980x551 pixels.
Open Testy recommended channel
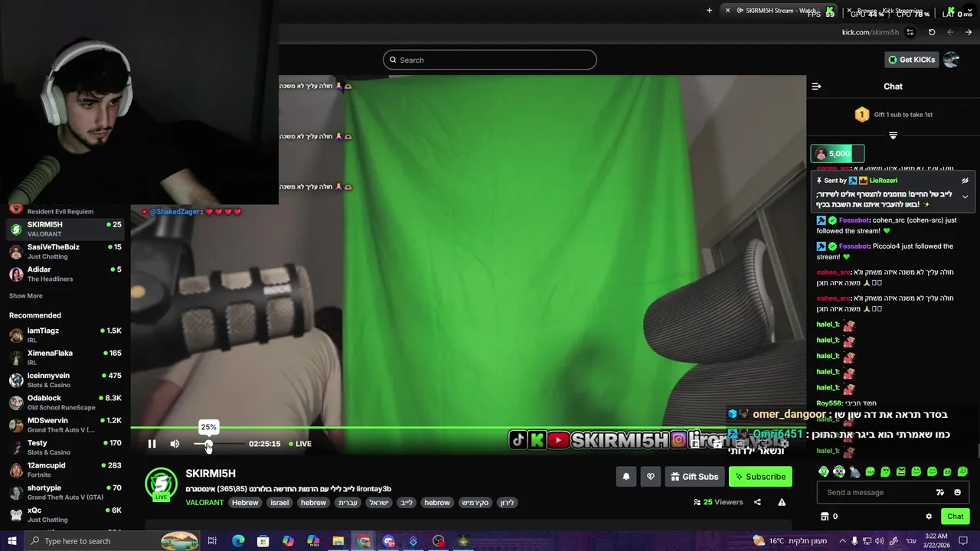click(65, 447)
